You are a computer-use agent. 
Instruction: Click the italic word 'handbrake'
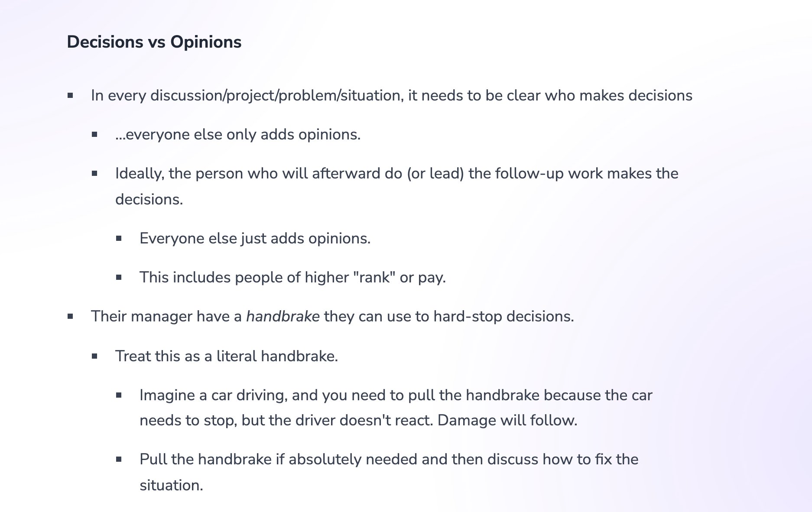point(283,316)
